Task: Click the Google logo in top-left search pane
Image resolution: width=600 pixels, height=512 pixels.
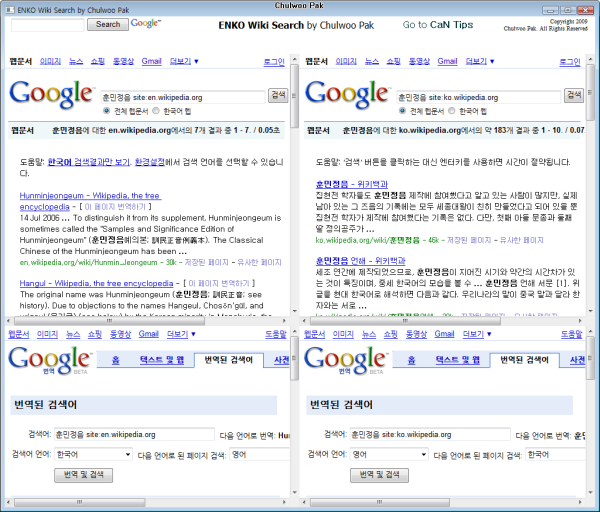Action: coord(51,94)
